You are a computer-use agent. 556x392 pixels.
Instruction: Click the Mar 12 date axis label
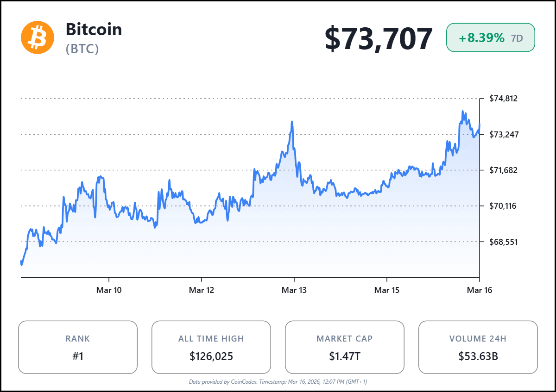click(x=202, y=290)
